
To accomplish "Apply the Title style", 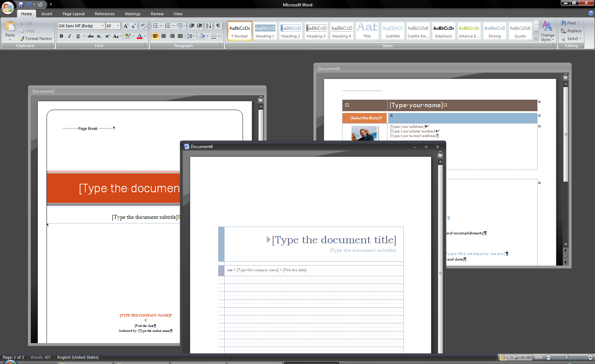I will click(x=367, y=31).
